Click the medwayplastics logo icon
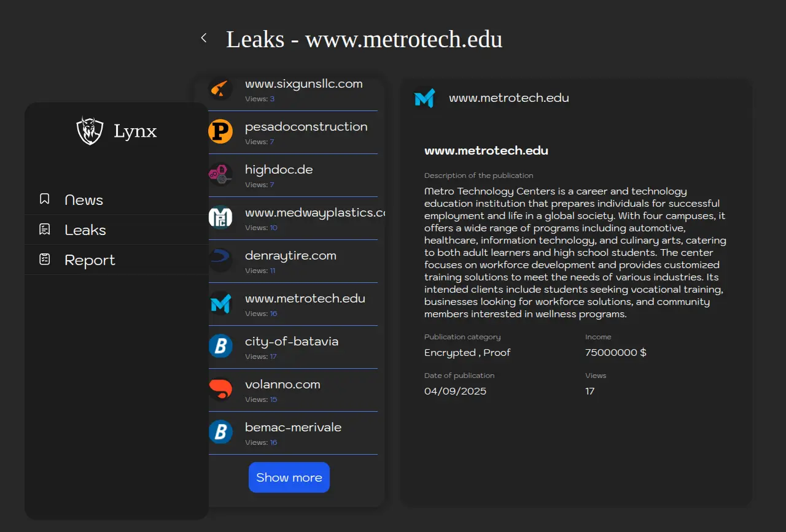Viewport: 786px width, 532px height. 220,218
